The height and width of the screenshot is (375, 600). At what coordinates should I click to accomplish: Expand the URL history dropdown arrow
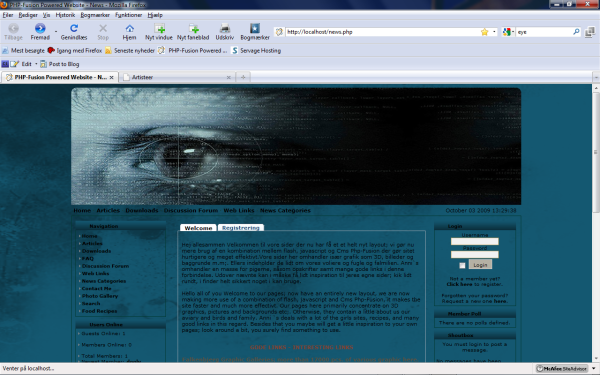pos(494,32)
